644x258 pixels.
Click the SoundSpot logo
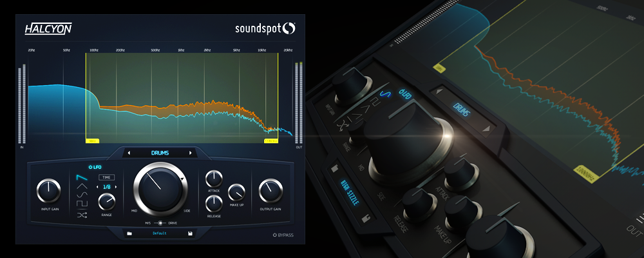coord(265,28)
